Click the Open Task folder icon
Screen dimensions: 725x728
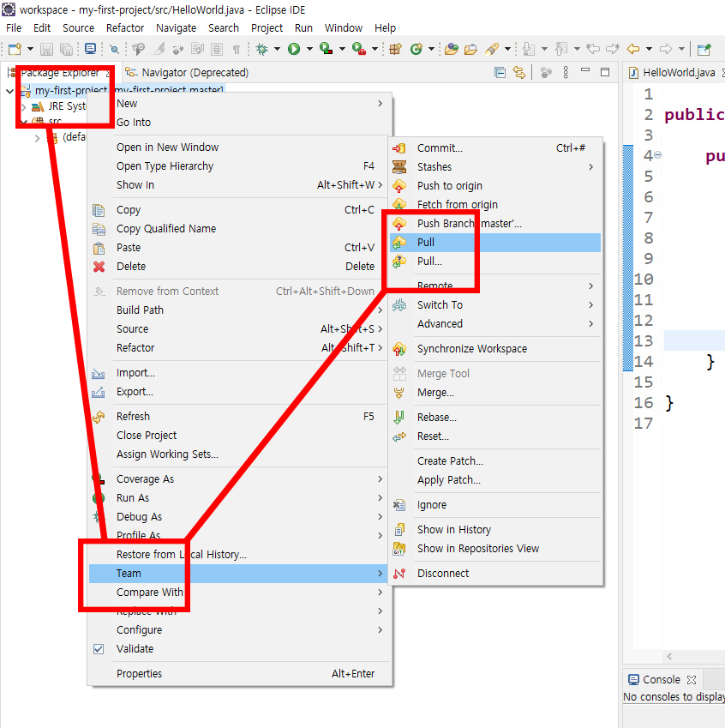click(x=470, y=49)
